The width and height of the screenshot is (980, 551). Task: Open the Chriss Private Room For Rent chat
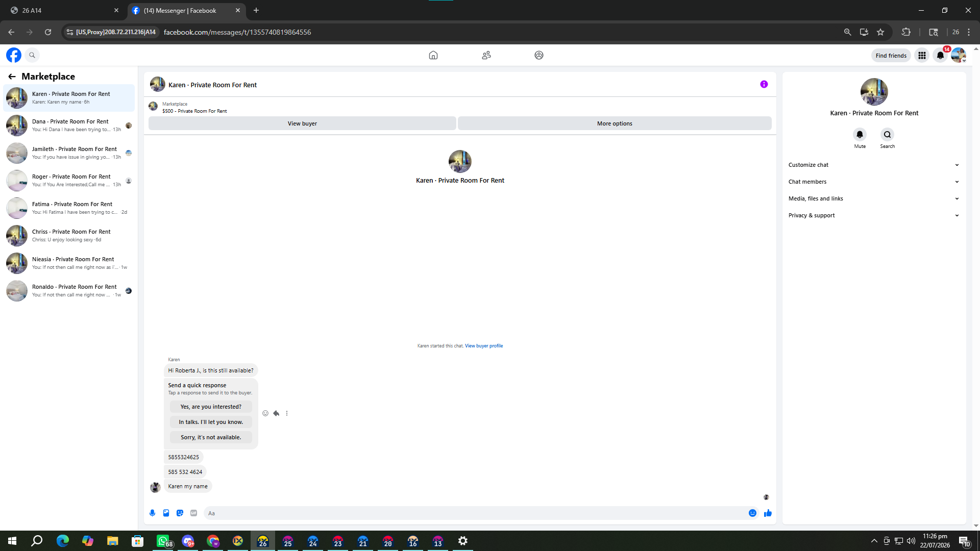point(69,236)
